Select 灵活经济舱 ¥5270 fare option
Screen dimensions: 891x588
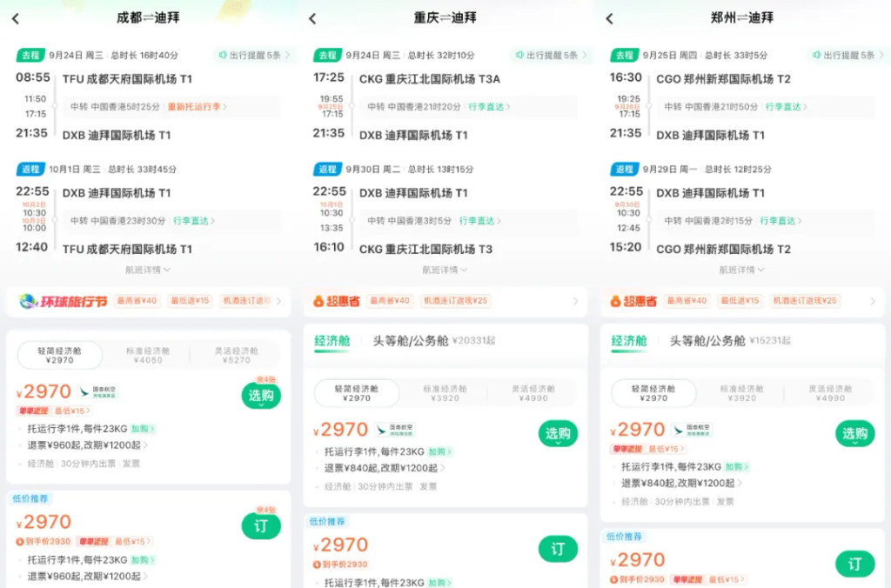(x=237, y=356)
